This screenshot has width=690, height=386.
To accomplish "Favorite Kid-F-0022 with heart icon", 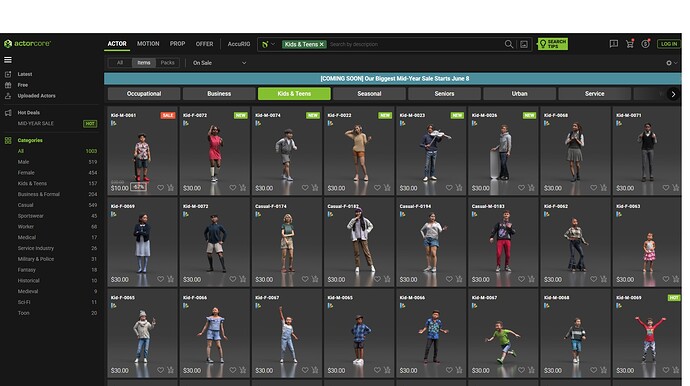I will (x=377, y=187).
